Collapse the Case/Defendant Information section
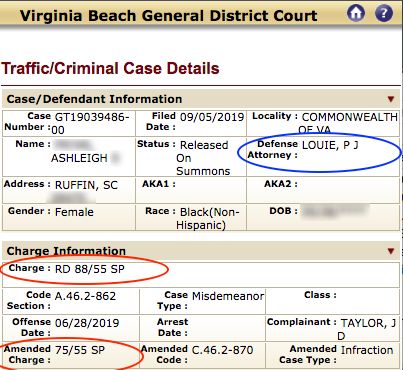The height and width of the screenshot is (370, 403). [x=391, y=99]
